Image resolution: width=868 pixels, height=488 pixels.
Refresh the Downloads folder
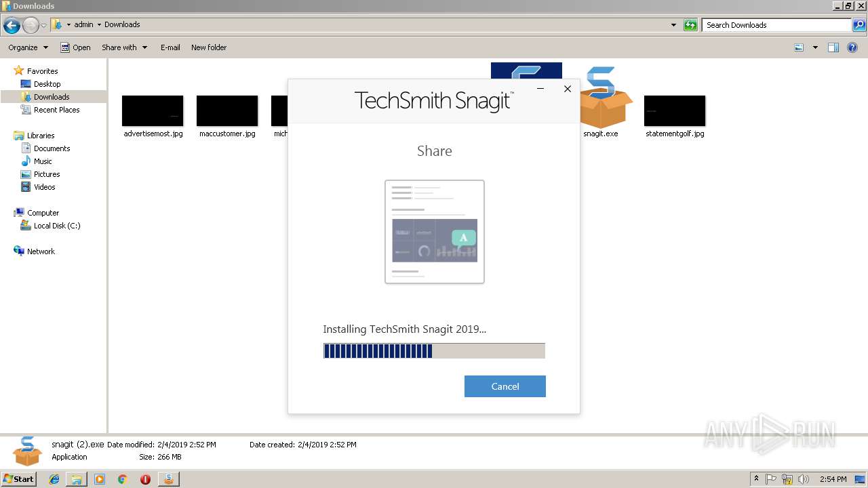pyautogui.click(x=690, y=25)
